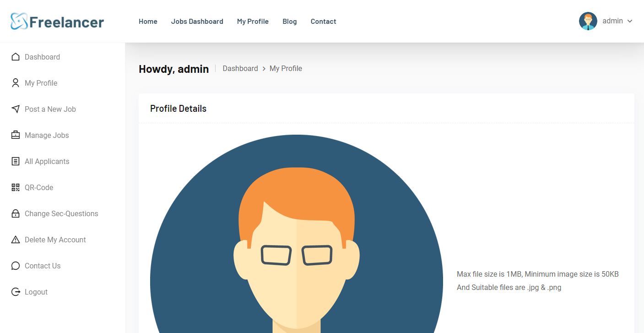The height and width of the screenshot is (333, 644).
Task: Open the admin account menu by name
Action: coord(612,21)
